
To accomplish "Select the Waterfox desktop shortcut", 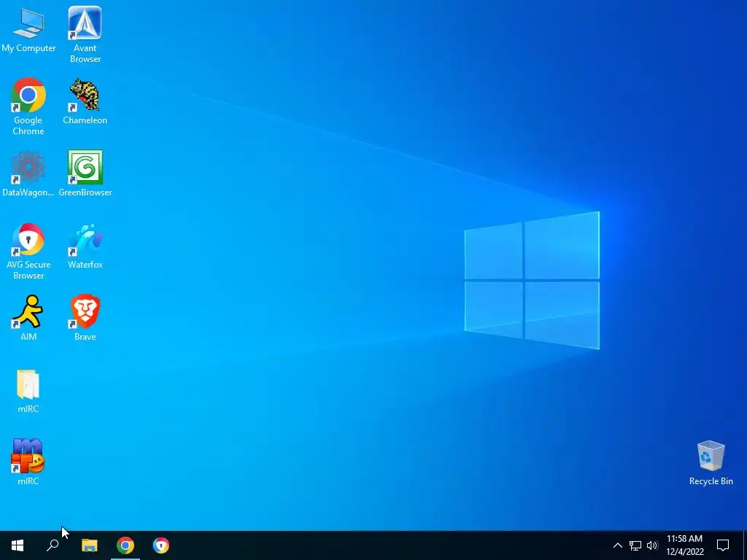I will (85, 246).
